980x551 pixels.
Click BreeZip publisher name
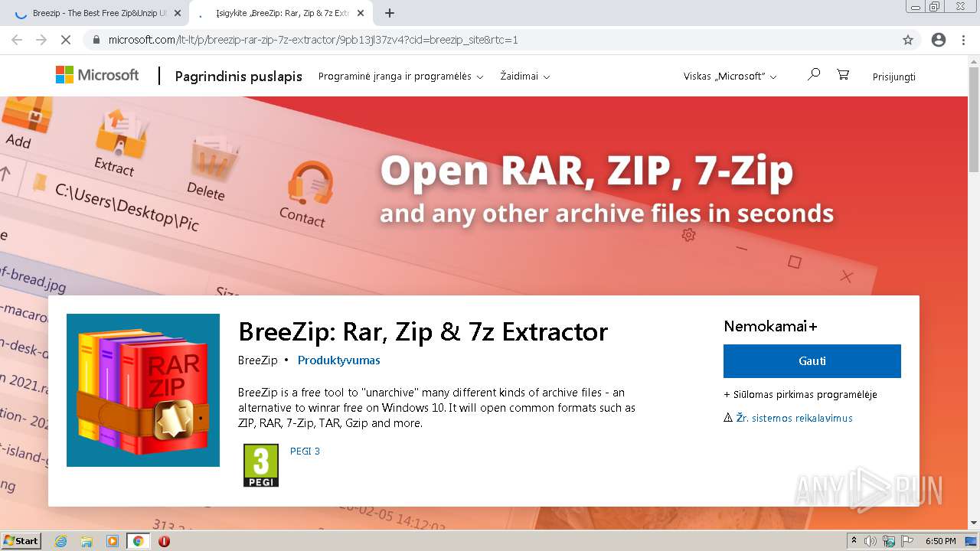258,360
